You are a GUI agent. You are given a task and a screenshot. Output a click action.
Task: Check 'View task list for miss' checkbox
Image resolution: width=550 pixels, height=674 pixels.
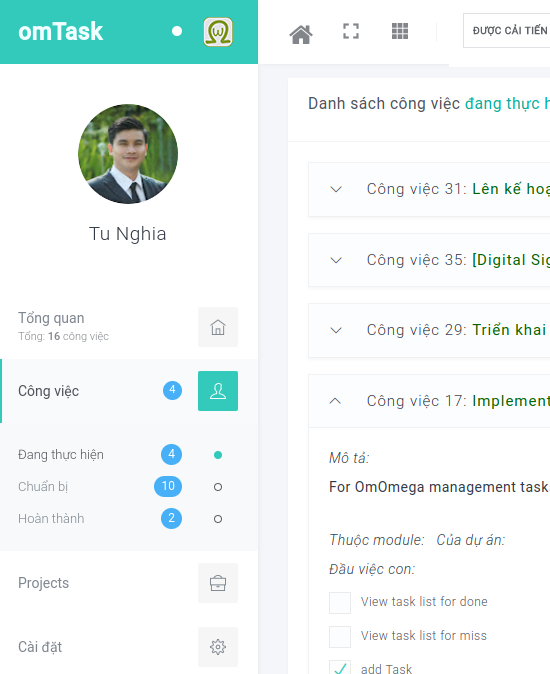point(340,637)
